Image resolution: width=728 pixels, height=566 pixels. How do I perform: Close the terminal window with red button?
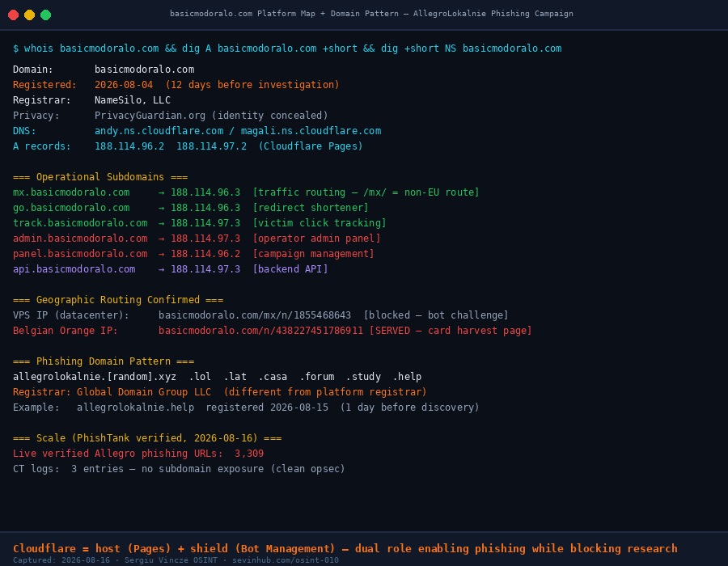click(x=14, y=15)
